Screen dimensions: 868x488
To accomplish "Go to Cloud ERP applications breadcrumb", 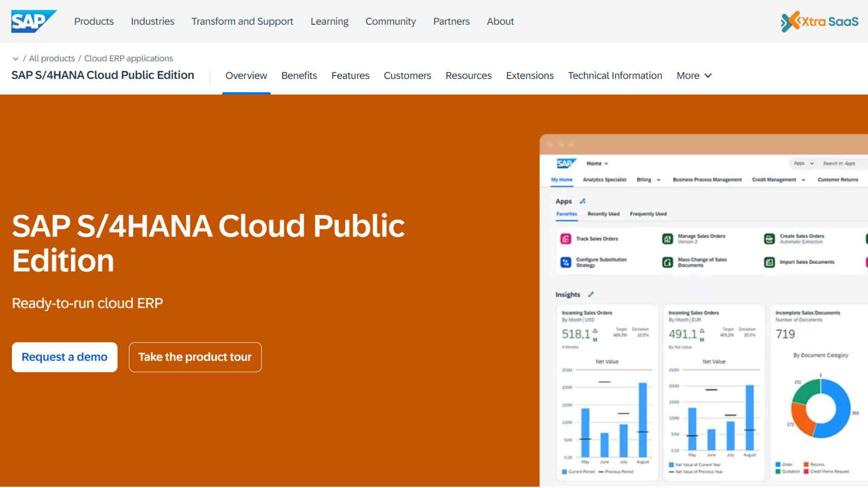I will [x=129, y=58].
